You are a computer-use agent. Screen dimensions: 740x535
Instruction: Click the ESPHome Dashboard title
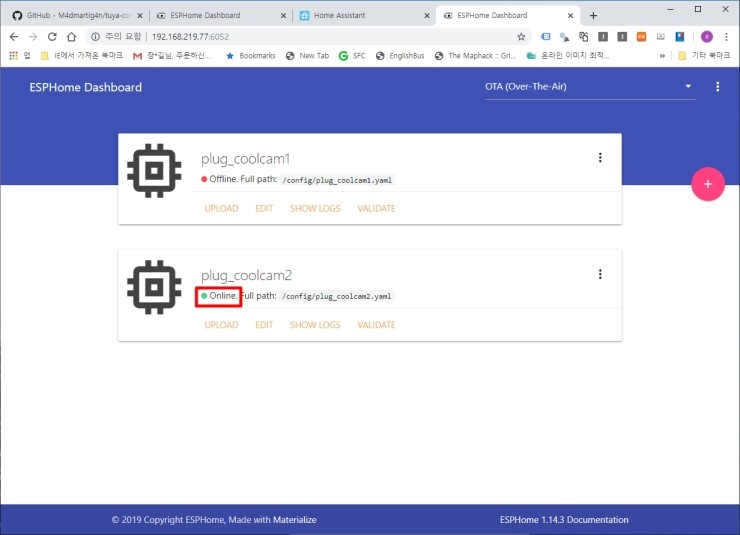tap(85, 87)
